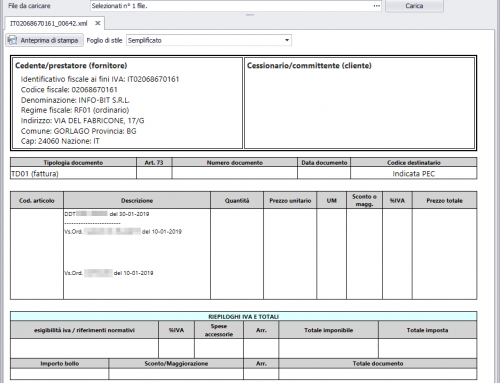
Task: Click Identificativo fiscale IT02068670161 line
Action: tap(100, 79)
